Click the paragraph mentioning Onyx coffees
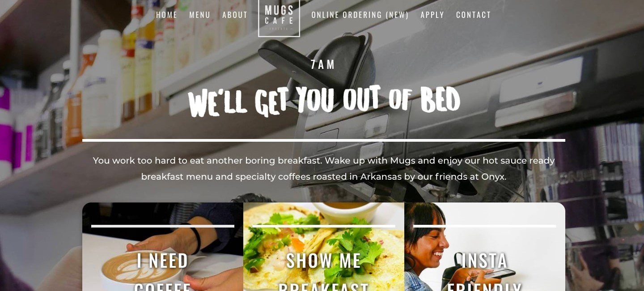 coord(324,169)
